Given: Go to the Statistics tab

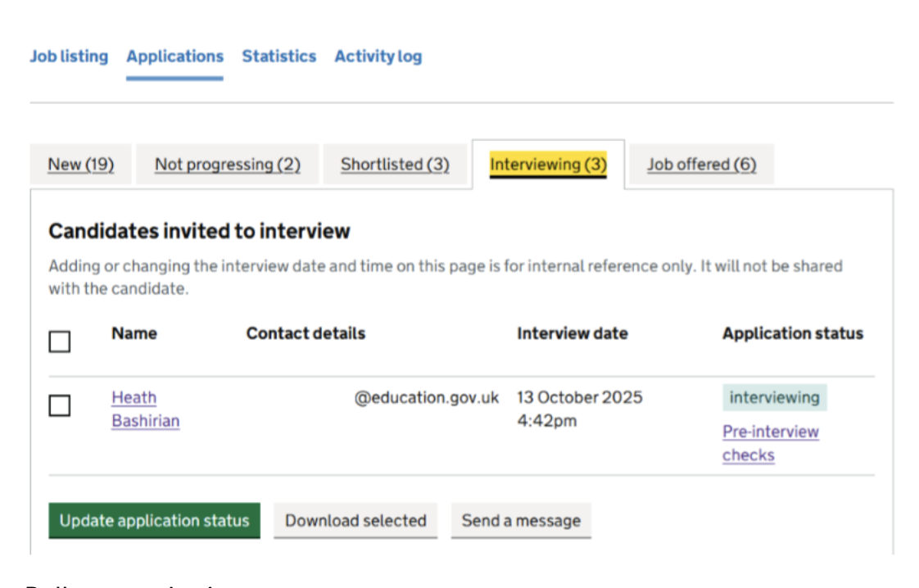Looking at the screenshot, I should [x=278, y=57].
